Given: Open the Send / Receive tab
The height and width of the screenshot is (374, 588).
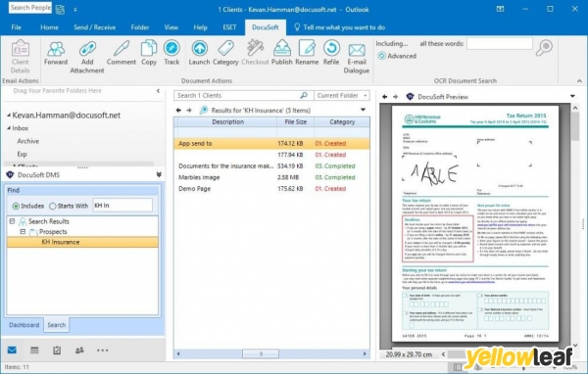Looking at the screenshot, I should (94, 27).
